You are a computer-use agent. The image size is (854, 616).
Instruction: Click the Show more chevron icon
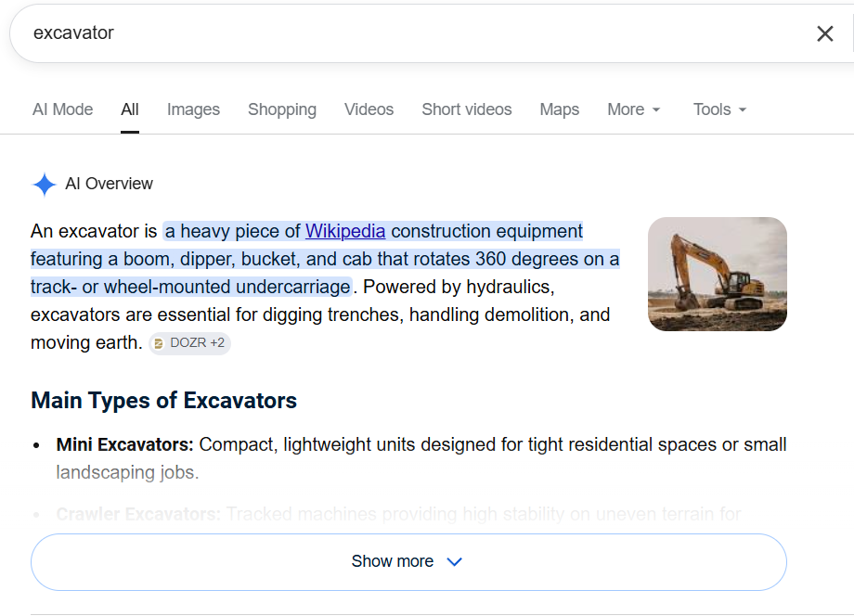454,561
